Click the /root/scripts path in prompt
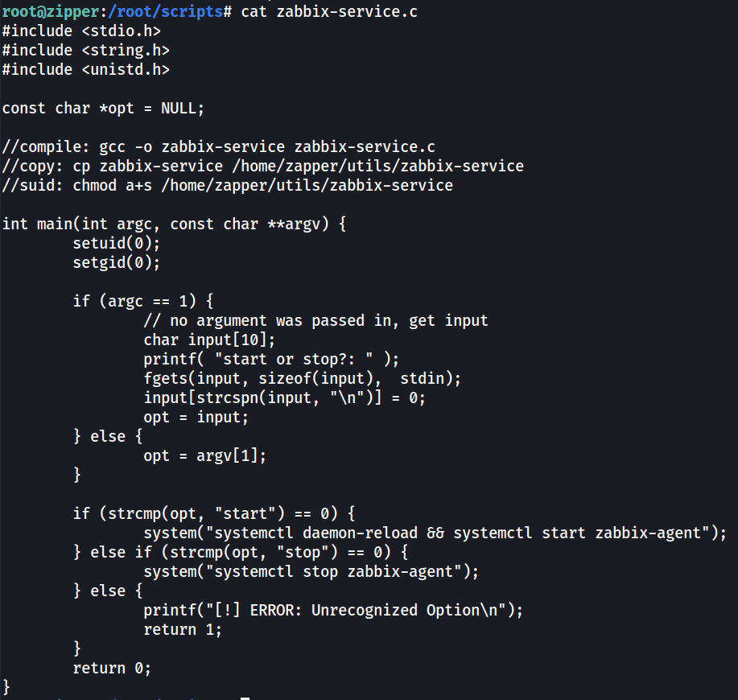This screenshot has height=700, width=738. click(165, 12)
